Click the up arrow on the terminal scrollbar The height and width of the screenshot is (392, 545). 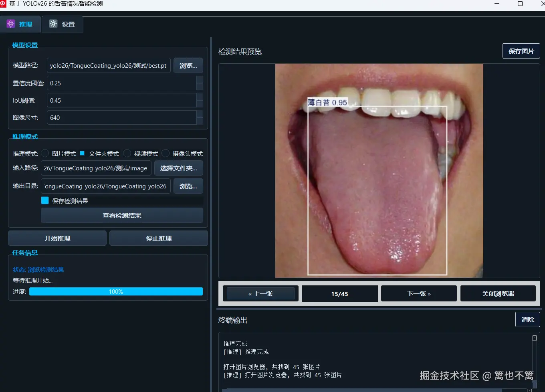point(535,337)
